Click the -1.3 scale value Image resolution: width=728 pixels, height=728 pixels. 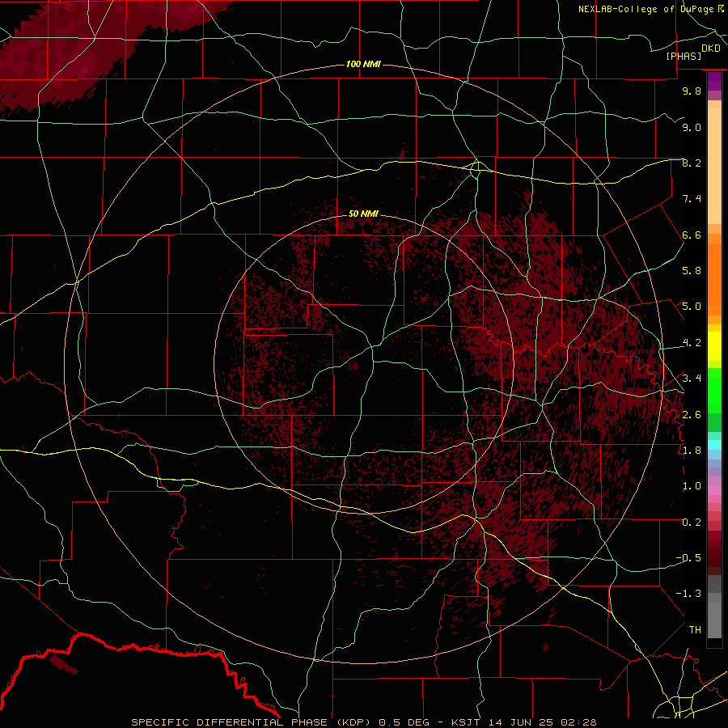688,594
